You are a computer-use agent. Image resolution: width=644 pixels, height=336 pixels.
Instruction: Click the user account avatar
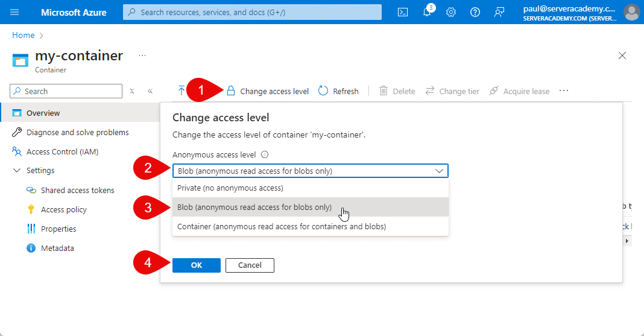click(631, 12)
